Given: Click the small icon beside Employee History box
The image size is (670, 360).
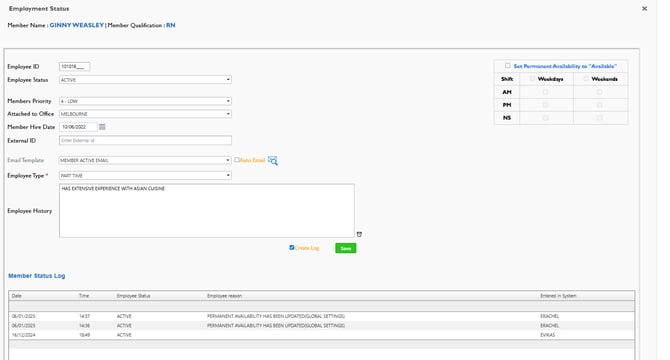Looking at the screenshot, I should (x=359, y=234).
